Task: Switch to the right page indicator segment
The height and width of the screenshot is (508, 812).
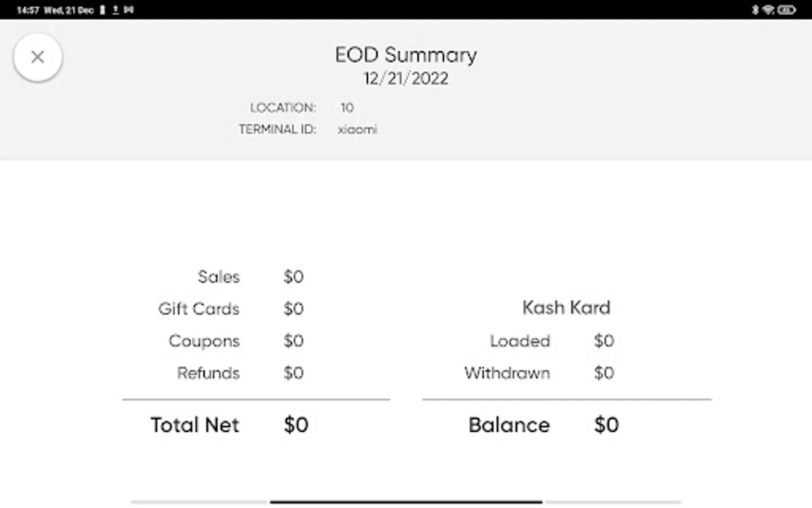Action: click(x=613, y=501)
